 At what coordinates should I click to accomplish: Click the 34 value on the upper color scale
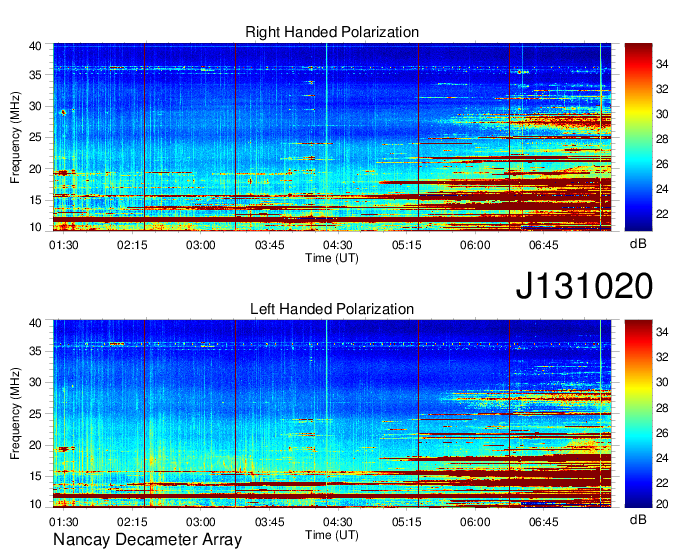coord(662,64)
